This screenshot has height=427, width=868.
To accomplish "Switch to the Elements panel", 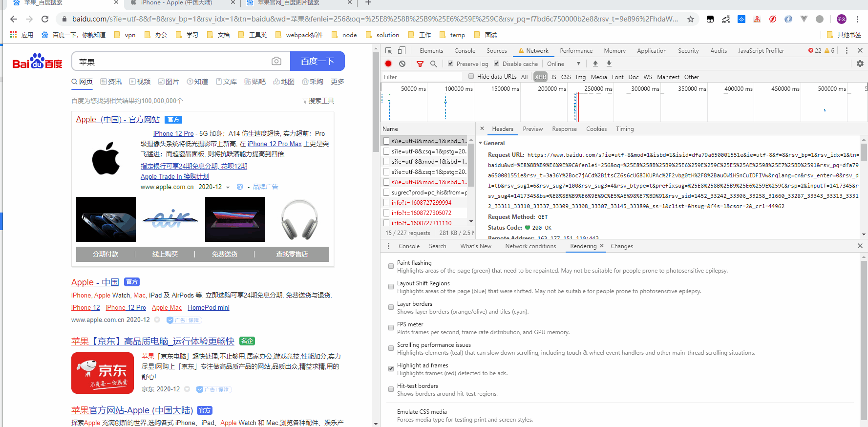I will pyautogui.click(x=431, y=50).
